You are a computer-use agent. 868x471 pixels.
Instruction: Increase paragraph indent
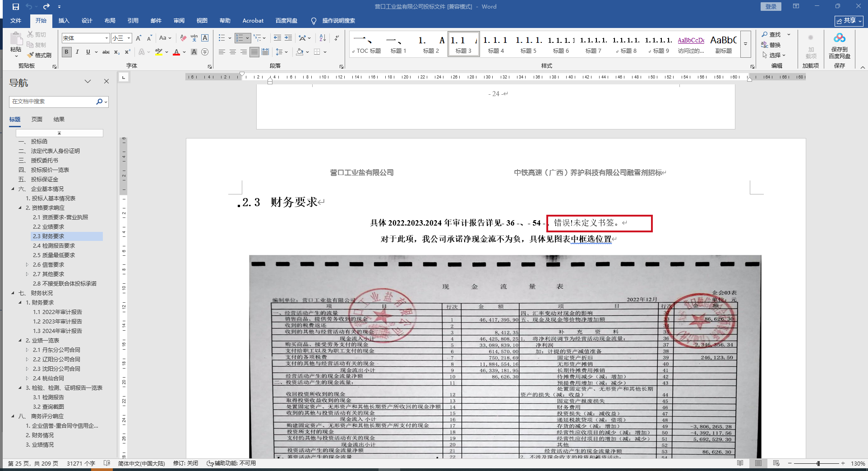[288, 38]
